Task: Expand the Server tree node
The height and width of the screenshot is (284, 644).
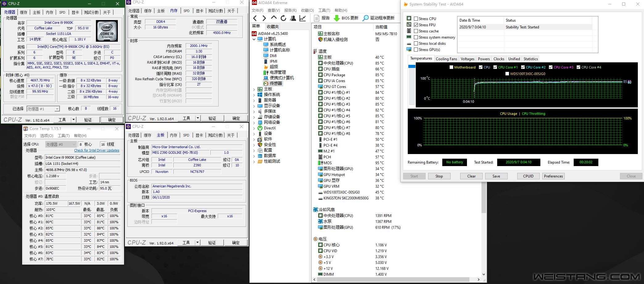Action: coord(254,100)
